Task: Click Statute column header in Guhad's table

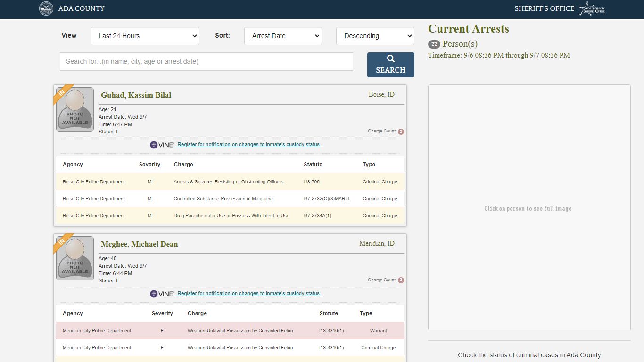Action: coord(313,165)
